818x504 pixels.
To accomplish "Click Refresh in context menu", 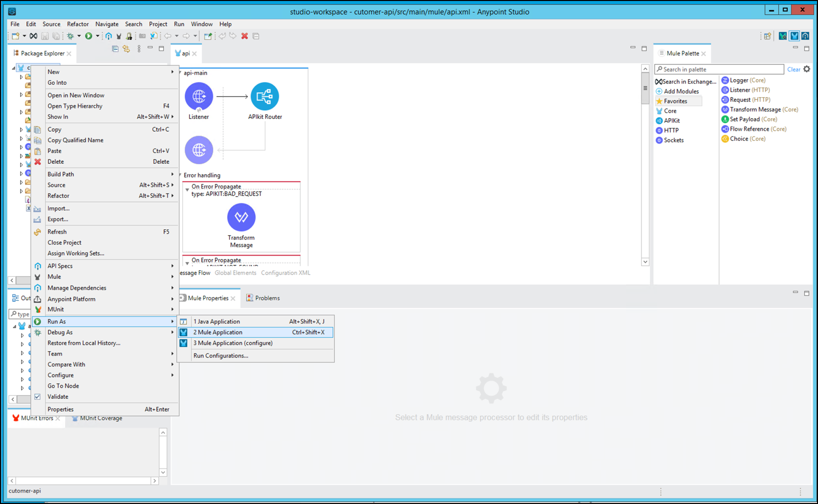I will [x=105, y=232].
